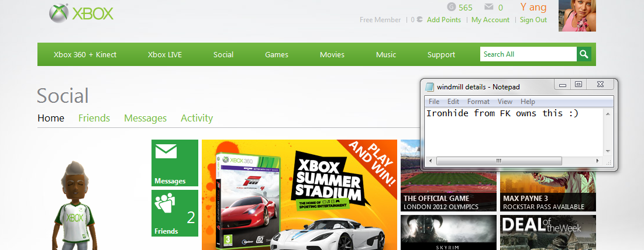
Task: Open the Notepad File menu
Action: 433,101
